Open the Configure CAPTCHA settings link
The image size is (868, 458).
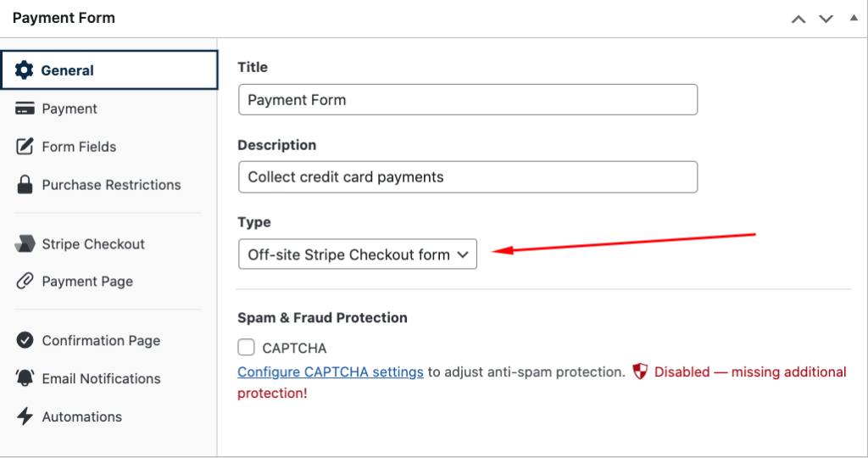coord(331,372)
